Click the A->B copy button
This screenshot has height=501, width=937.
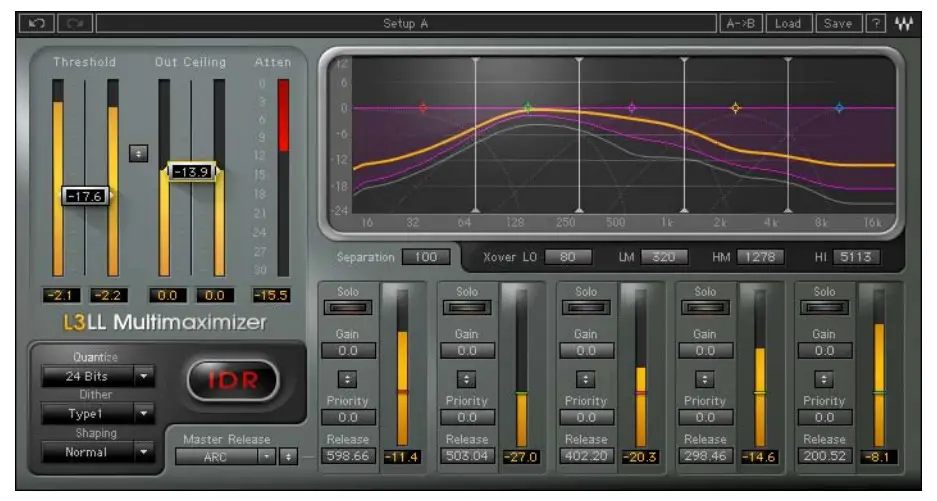(x=741, y=24)
